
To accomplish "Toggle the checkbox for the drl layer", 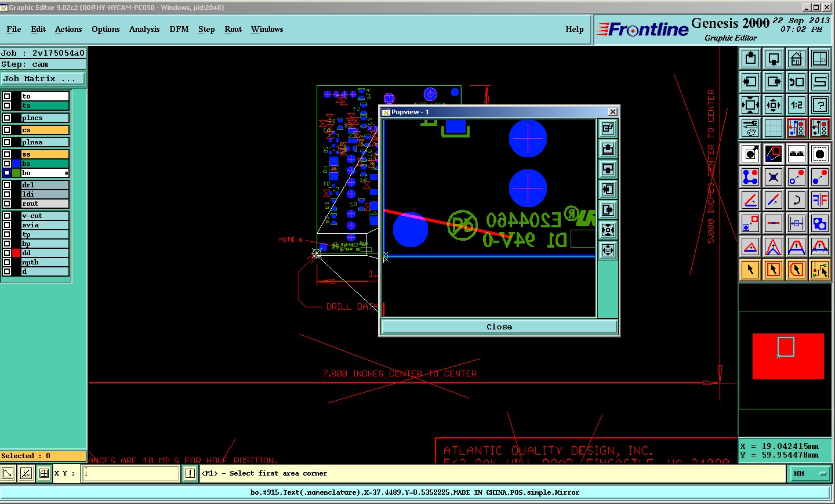I will 7,185.
